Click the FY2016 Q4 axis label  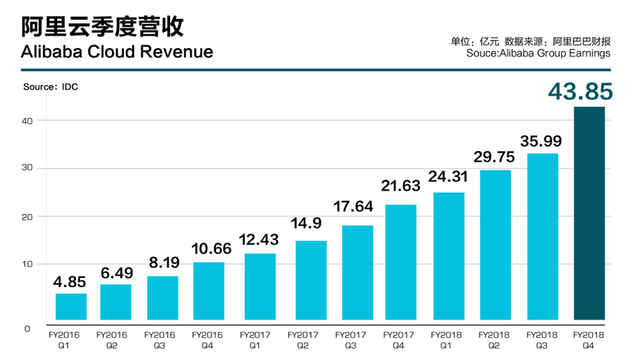207,340
